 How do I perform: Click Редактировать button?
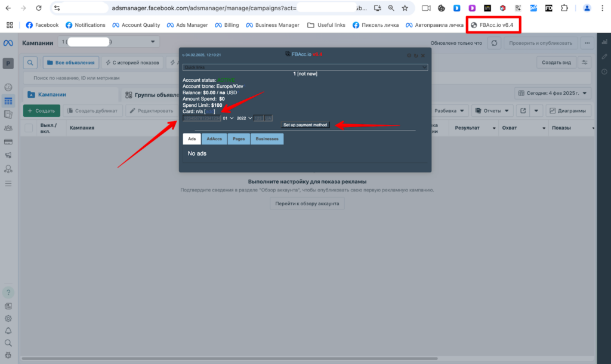point(151,110)
